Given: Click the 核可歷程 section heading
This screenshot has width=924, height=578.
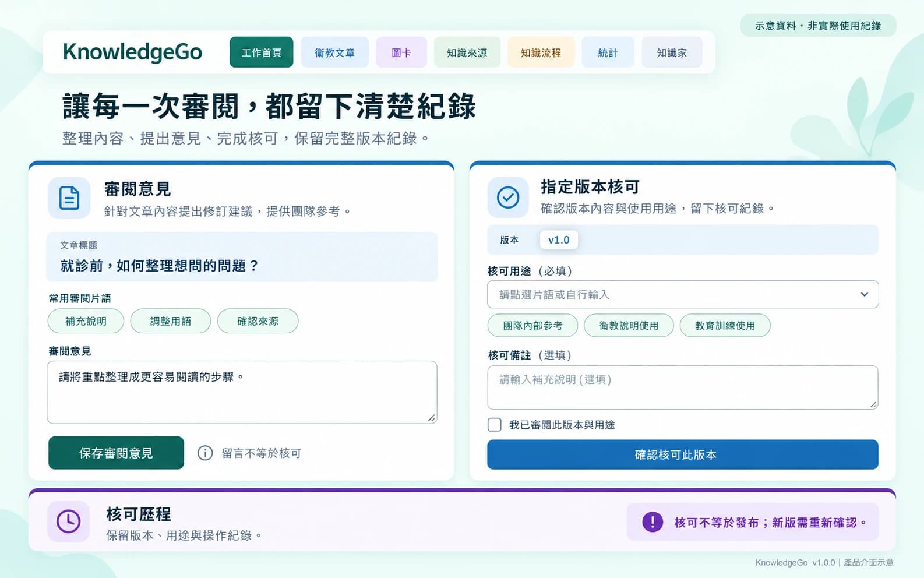Looking at the screenshot, I should point(139,514).
